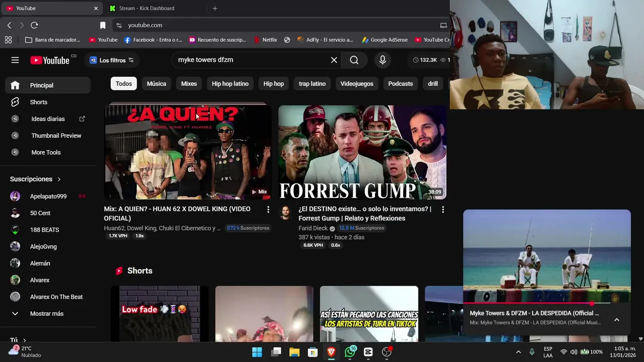Select the Todos filter chip

point(124,83)
